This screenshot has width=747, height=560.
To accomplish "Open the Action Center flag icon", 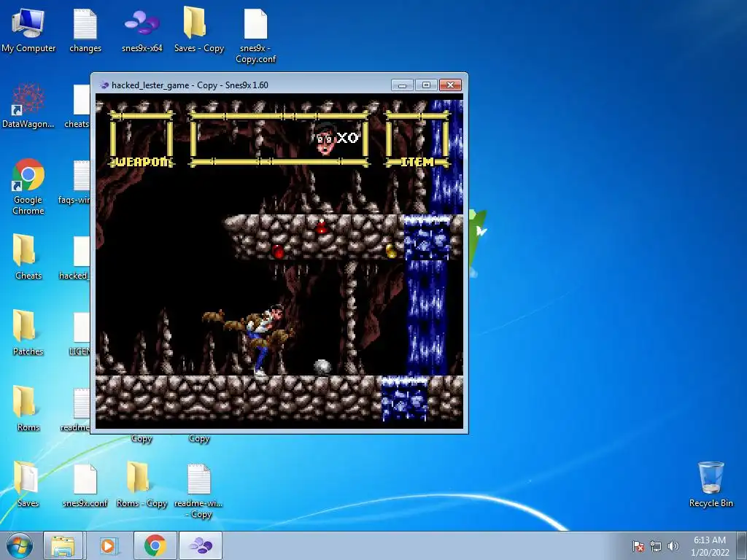I will coord(638,546).
